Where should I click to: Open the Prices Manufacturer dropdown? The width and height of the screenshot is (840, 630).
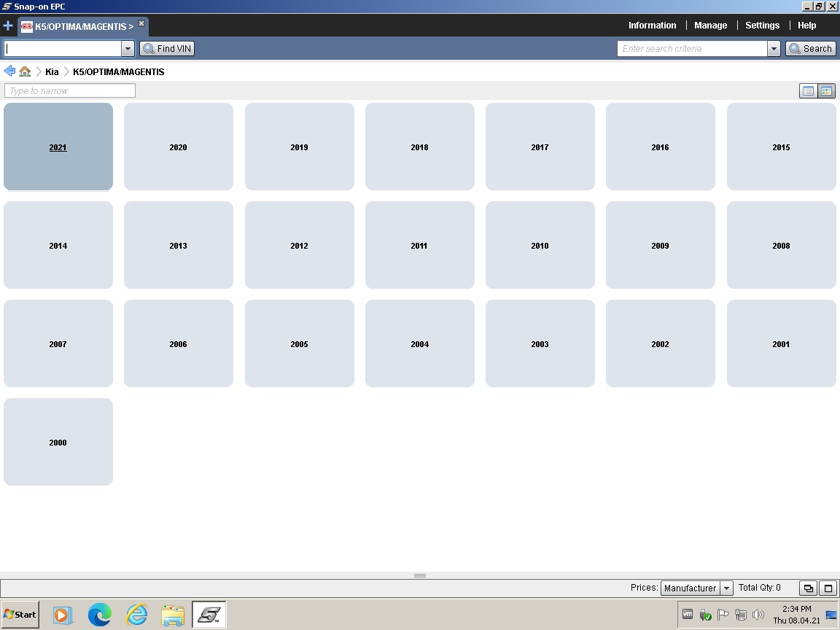[x=696, y=588]
